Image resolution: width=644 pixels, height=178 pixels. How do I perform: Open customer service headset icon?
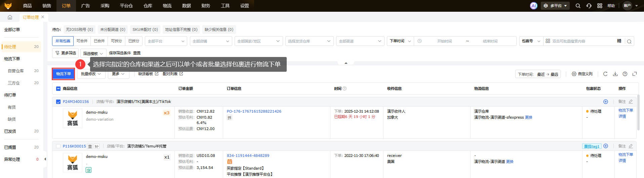click(589, 6)
